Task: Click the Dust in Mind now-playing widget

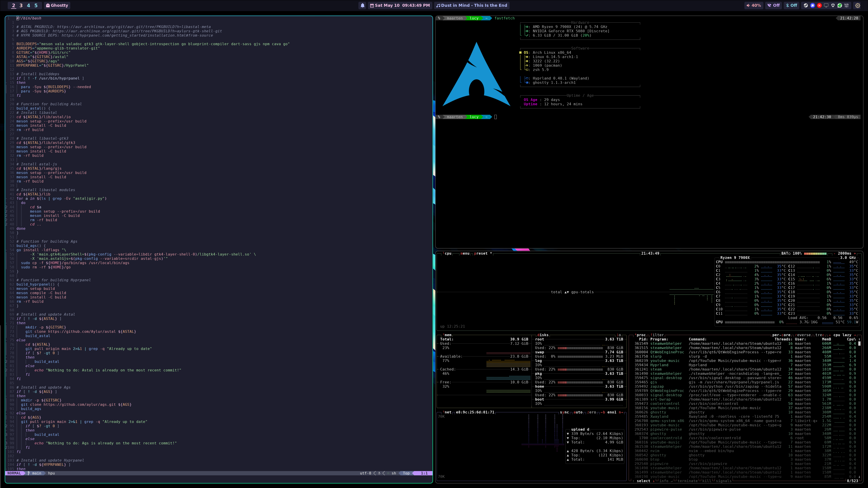Action: [472, 5]
